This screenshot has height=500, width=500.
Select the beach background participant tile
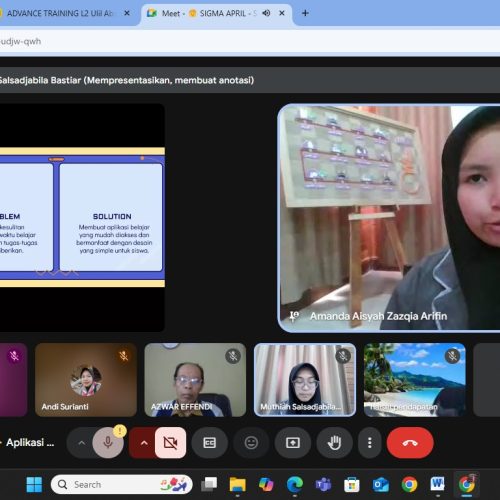coord(415,380)
